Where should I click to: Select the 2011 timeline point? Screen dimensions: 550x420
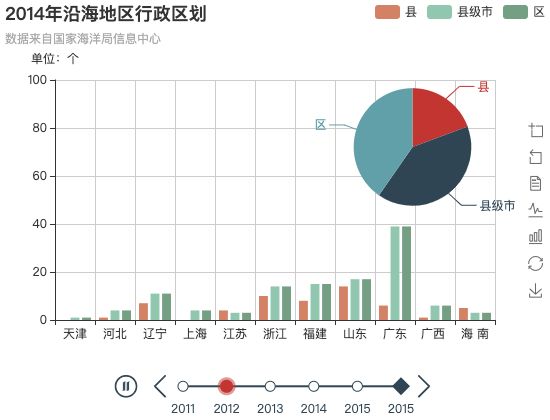click(183, 386)
